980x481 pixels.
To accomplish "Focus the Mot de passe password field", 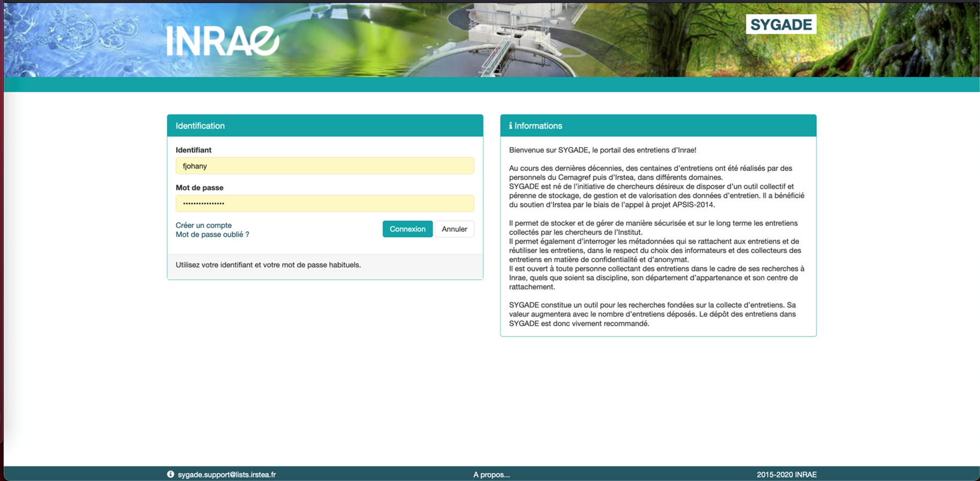I will tap(325, 203).
